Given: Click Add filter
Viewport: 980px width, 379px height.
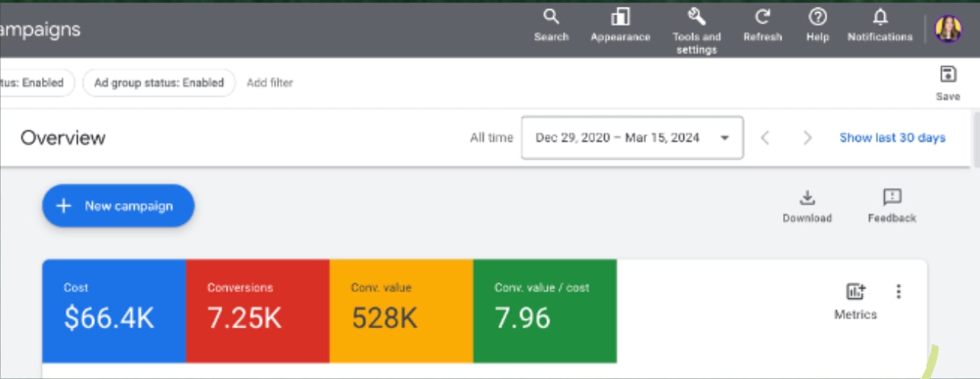Looking at the screenshot, I should point(269,82).
